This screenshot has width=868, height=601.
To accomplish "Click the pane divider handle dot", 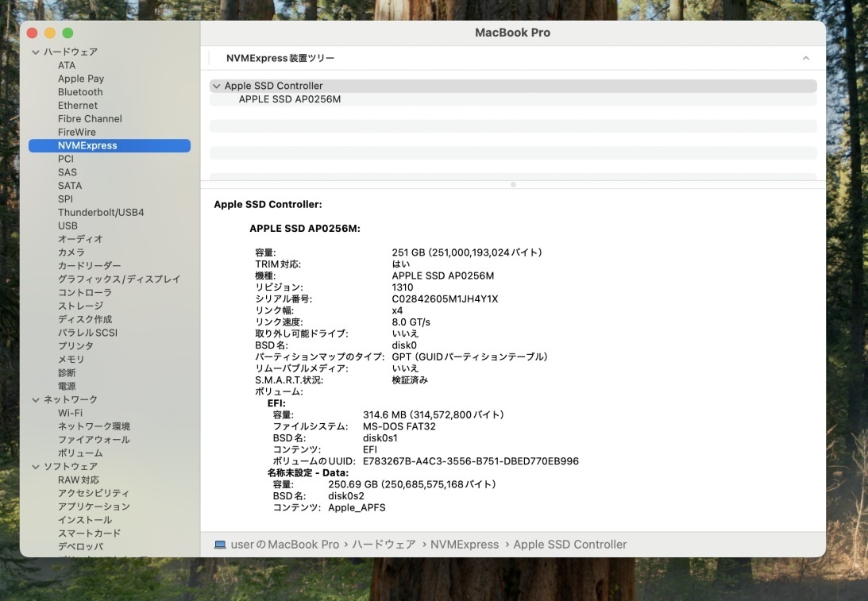I will coord(513,184).
